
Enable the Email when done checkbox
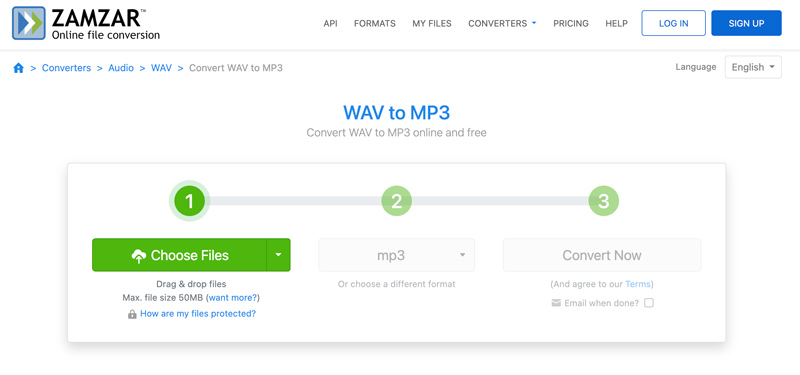coord(648,303)
